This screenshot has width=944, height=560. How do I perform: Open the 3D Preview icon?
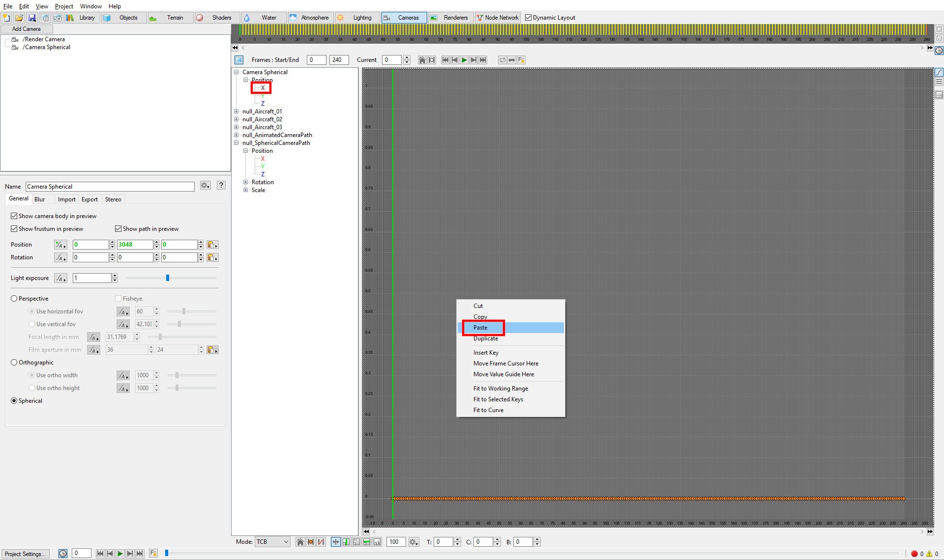pos(58,18)
